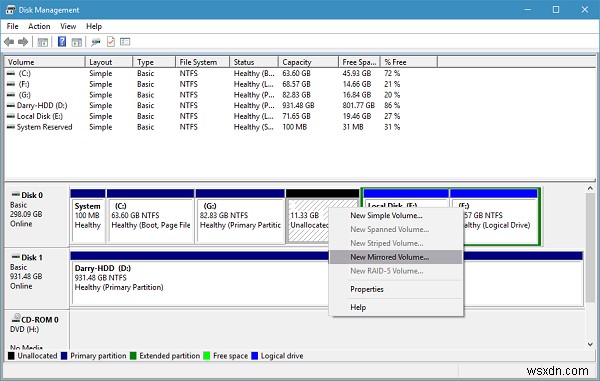
Task: Click the Disk 1 drive icon
Action: click(x=16, y=257)
